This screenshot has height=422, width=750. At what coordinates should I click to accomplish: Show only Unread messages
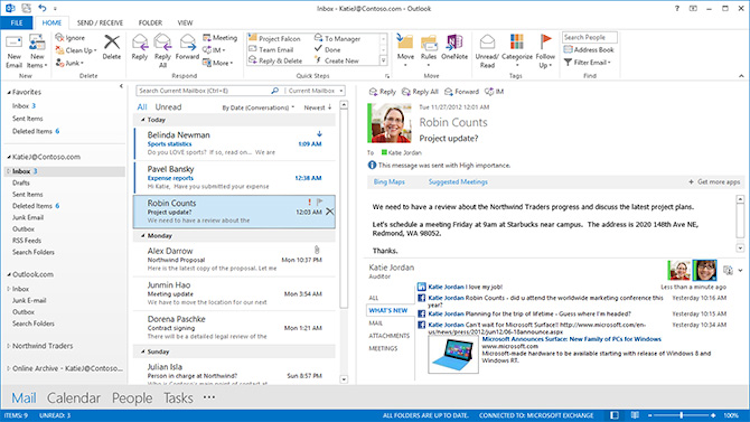[168, 107]
